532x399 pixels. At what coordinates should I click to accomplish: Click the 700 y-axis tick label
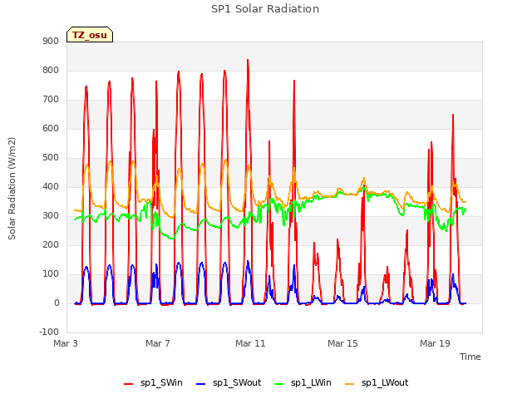click(51, 100)
